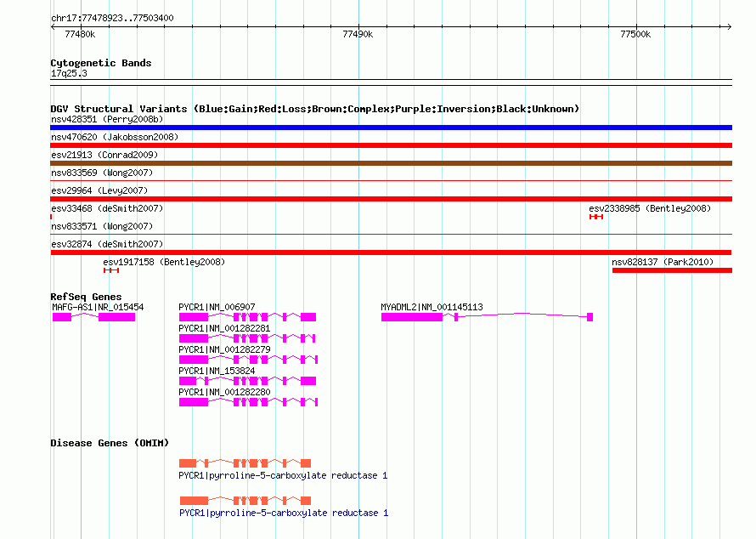Select the nsv828137 (Park2010) label
Screen dimensions: 756x539
pyautogui.click(x=663, y=262)
